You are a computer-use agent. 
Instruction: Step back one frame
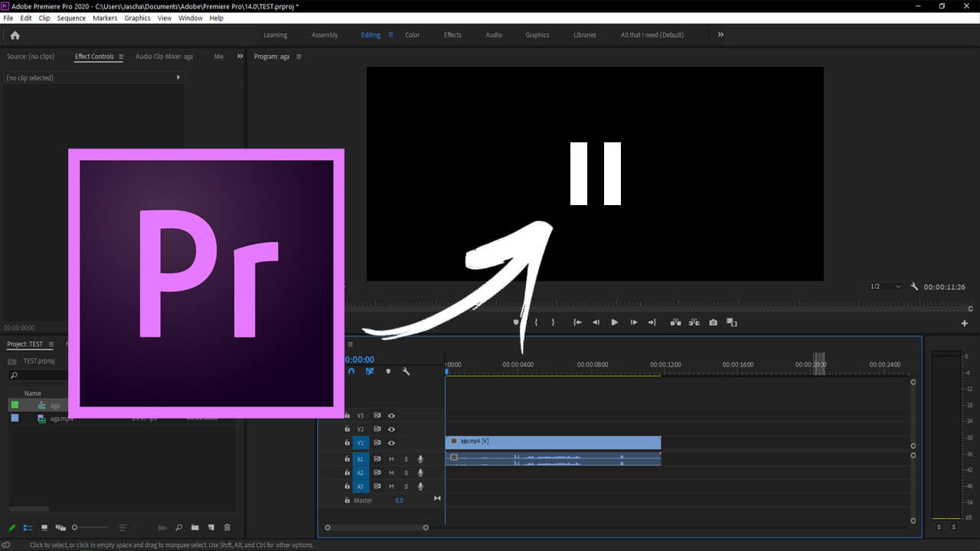596,323
